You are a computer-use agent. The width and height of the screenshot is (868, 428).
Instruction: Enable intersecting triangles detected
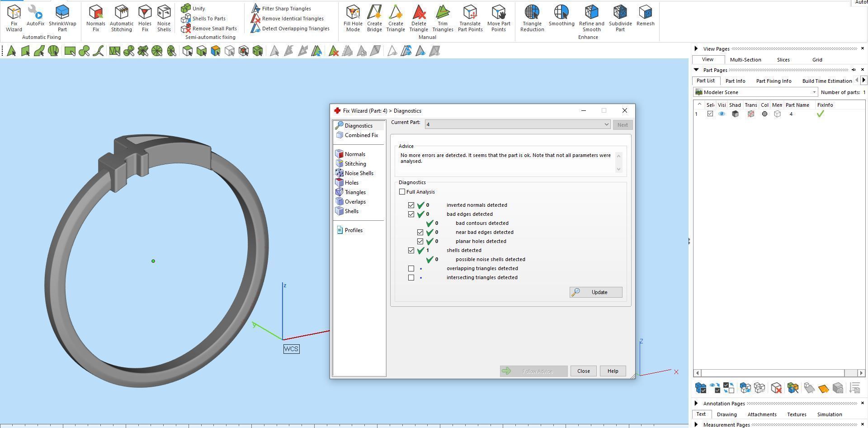click(411, 277)
